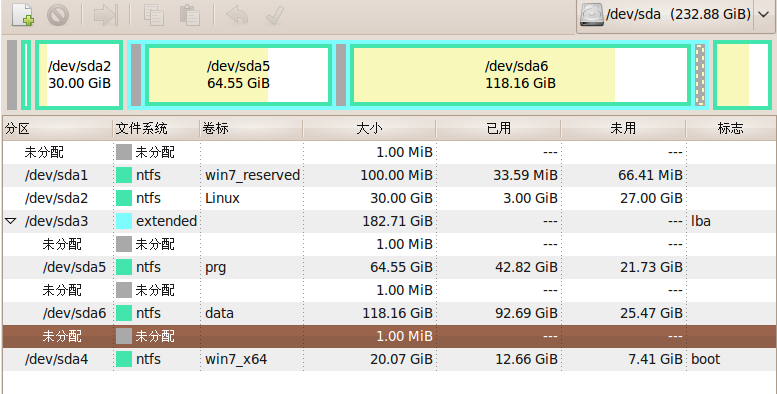Viewport: 777px width, 394px height.
Task: Click the Delete partition toolbar icon
Action: [x=58, y=14]
